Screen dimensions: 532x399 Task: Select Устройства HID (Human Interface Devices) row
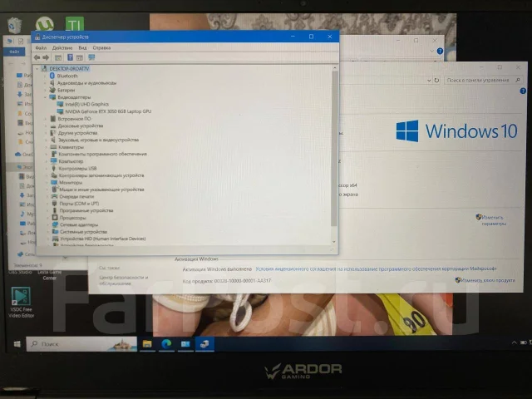point(102,239)
